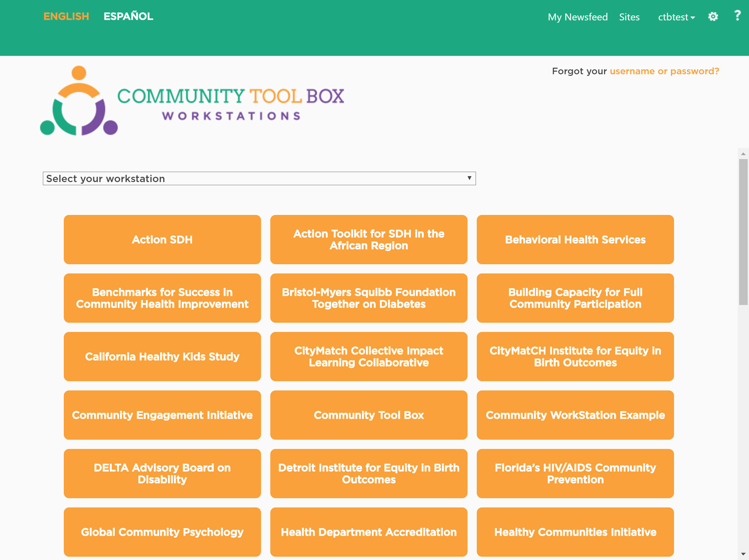This screenshot has height=560, width=749.
Task: Select Detroit Institute for Equity in Birth Outcomes
Action: [369, 474]
